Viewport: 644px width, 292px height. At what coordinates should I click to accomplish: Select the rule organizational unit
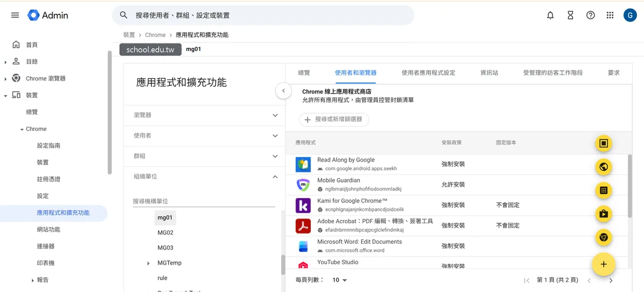click(163, 278)
